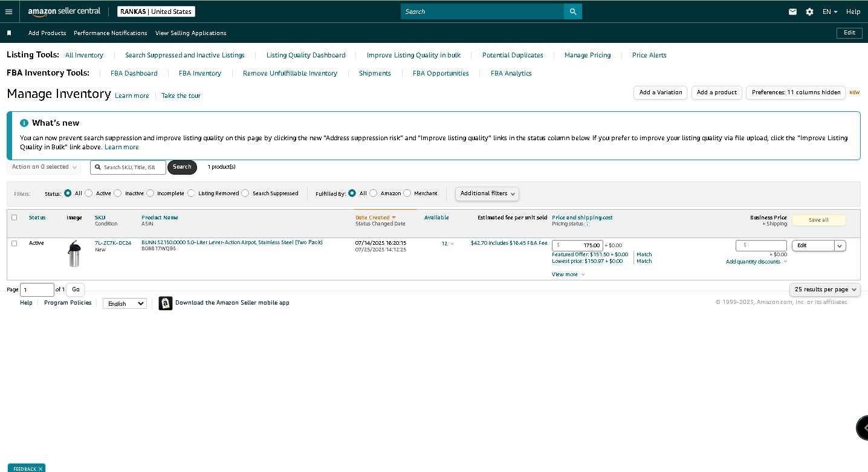Open the Action on 0 selected dropdown

44,167
